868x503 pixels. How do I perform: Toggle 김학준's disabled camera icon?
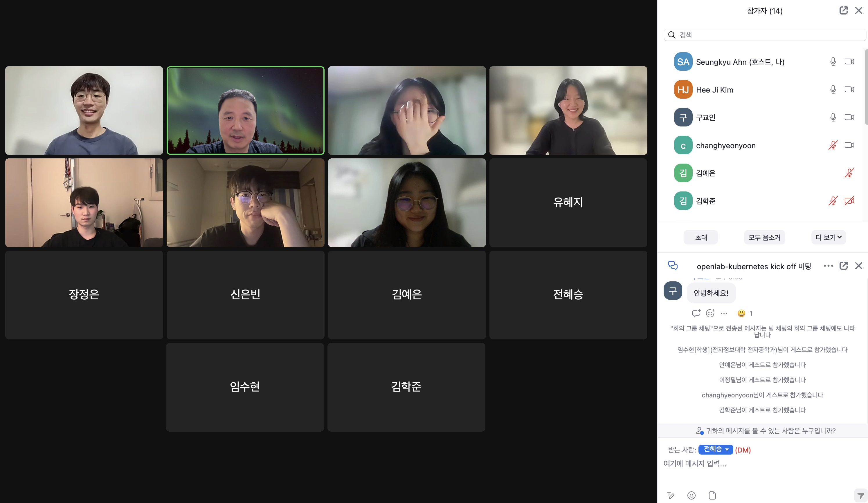[x=849, y=201]
